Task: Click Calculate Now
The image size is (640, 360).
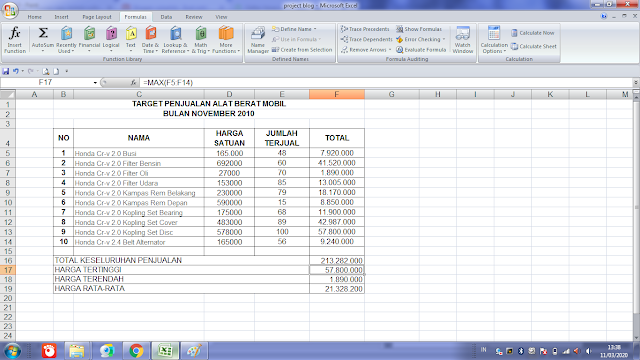Action: [x=533, y=33]
